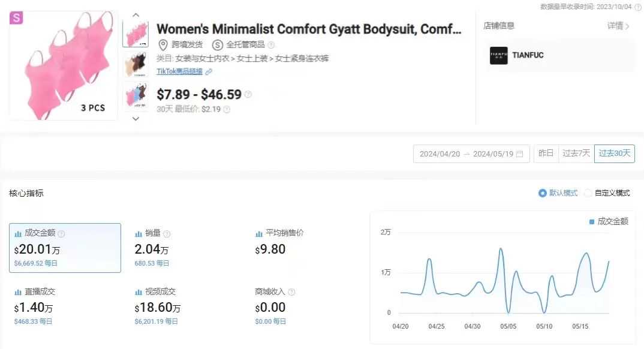Click the $6,201.19 每日 value

point(156,321)
